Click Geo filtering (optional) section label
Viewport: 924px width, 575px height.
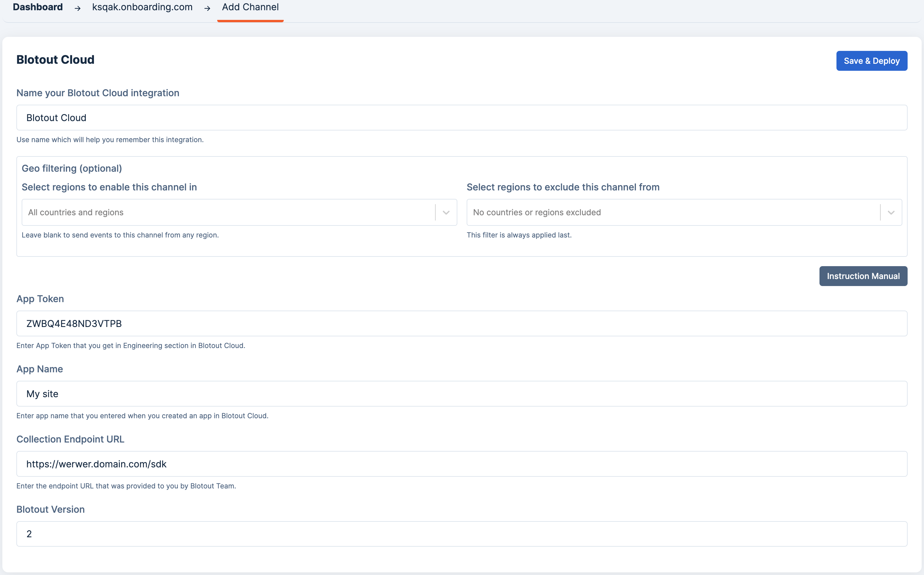click(71, 168)
